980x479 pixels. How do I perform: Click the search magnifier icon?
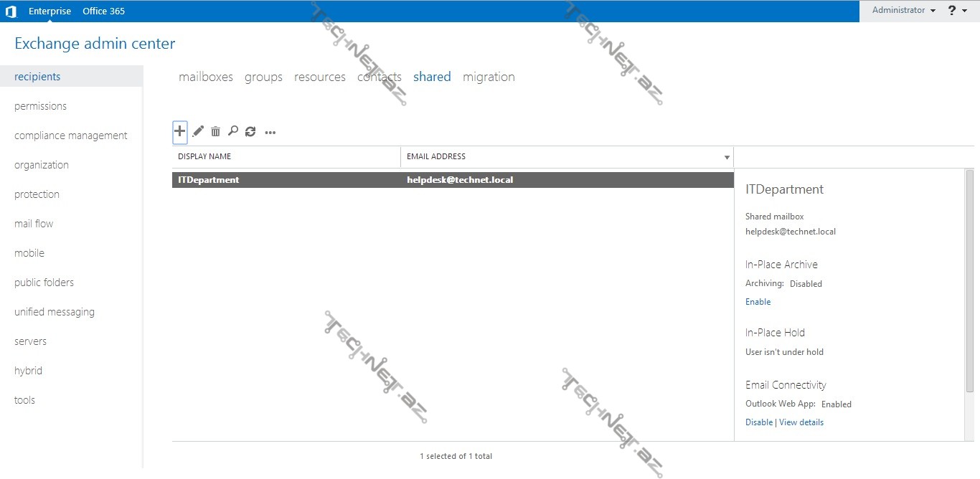[x=232, y=131]
